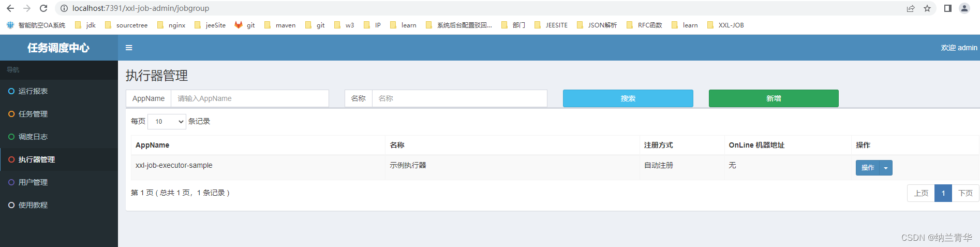This screenshot has height=247, width=980.
Task: Click the 欢迎 admin user menu
Action: click(x=959, y=48)
